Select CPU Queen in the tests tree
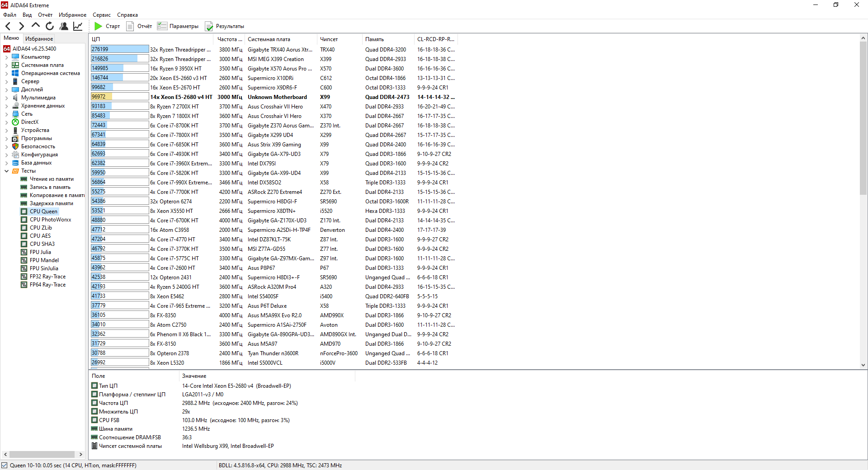The height and width of the screenshot is (470, 868). (43, 211)
